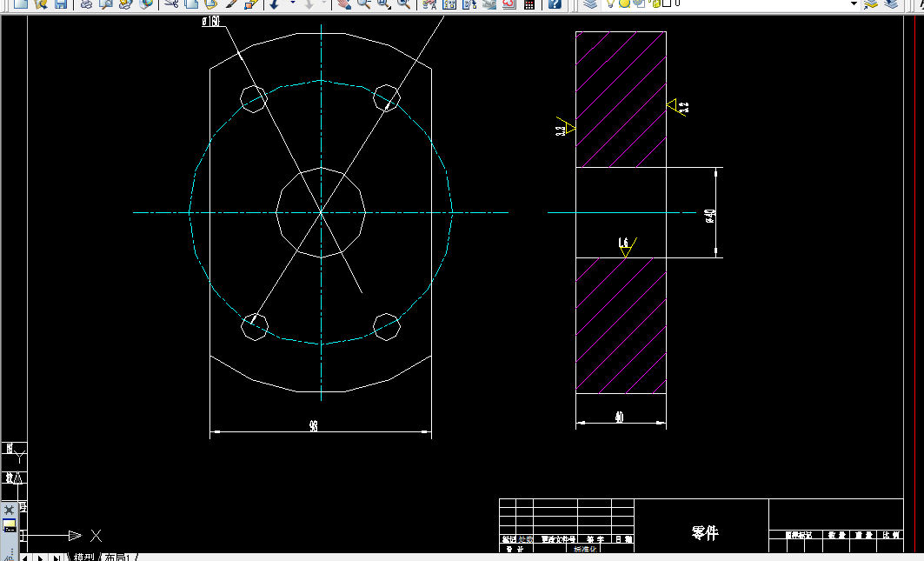Select the Match Properties brush icon
The width and height of the screenshot is (924, 561).
point(231,3)
